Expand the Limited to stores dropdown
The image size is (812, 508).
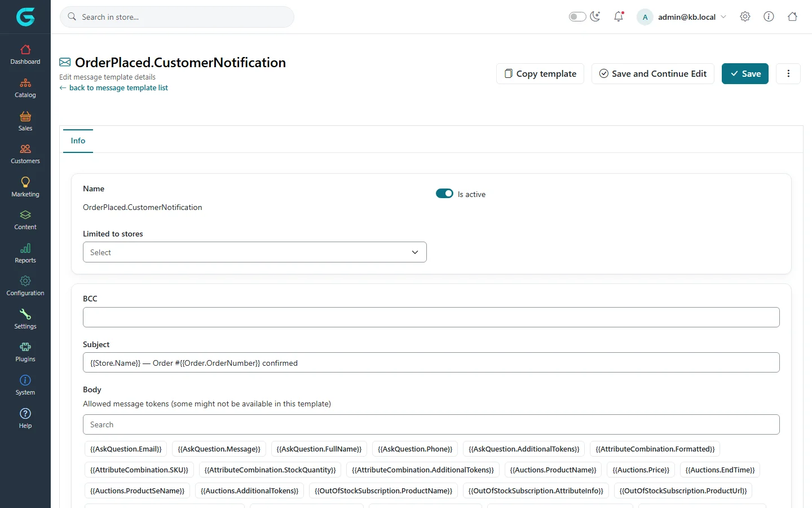(255, 252)
